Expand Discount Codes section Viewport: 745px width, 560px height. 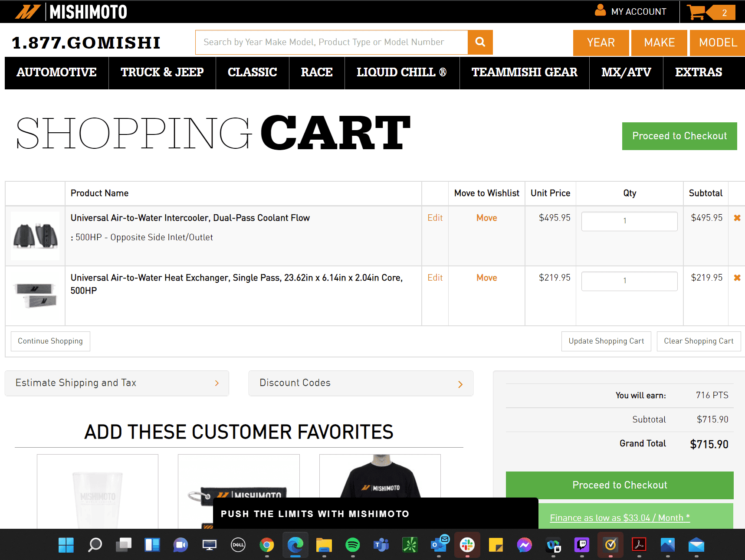click(361, 383)
